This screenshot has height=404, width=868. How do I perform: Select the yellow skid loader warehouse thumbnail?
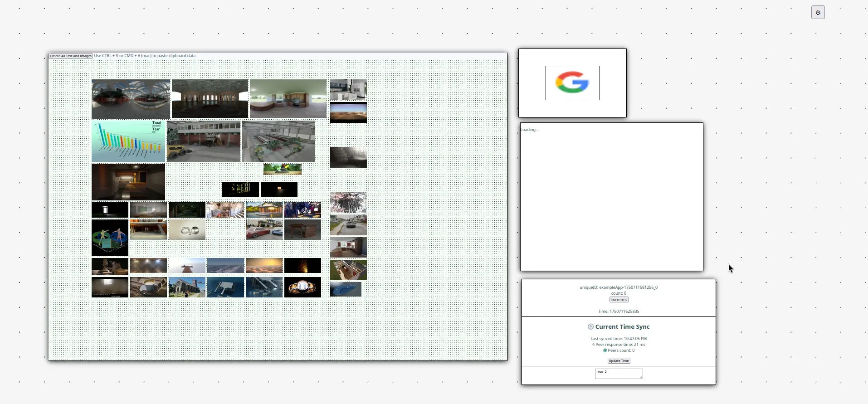pos(204,141)
